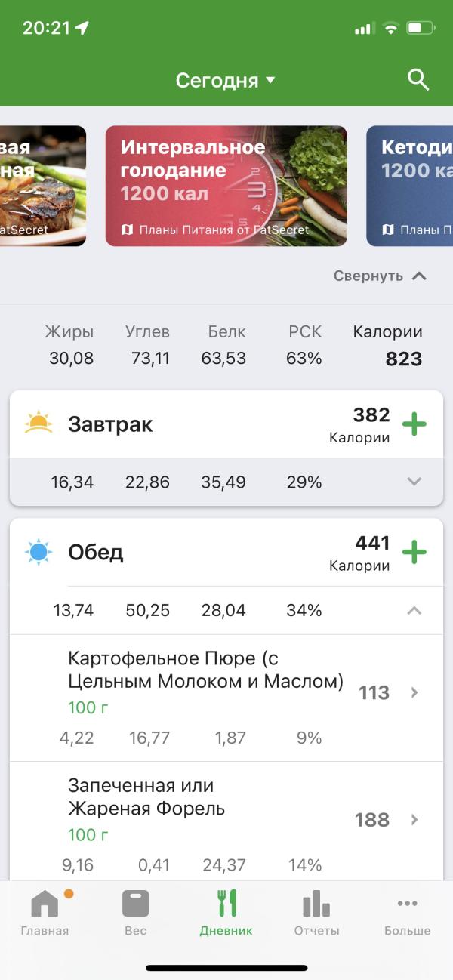
Task: Open Картофельное Пюре food entry
Action: 226,698
